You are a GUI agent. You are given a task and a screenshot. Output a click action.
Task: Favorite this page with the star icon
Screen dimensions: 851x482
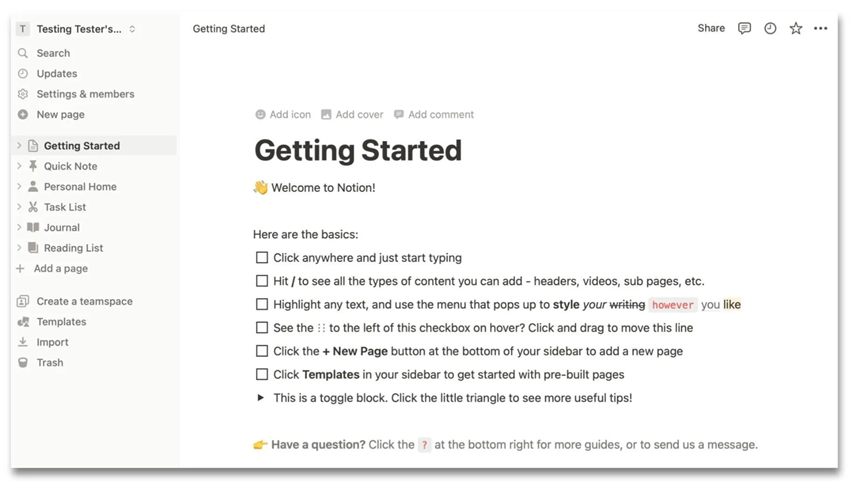pyautogui.click(x=796, y=28)
